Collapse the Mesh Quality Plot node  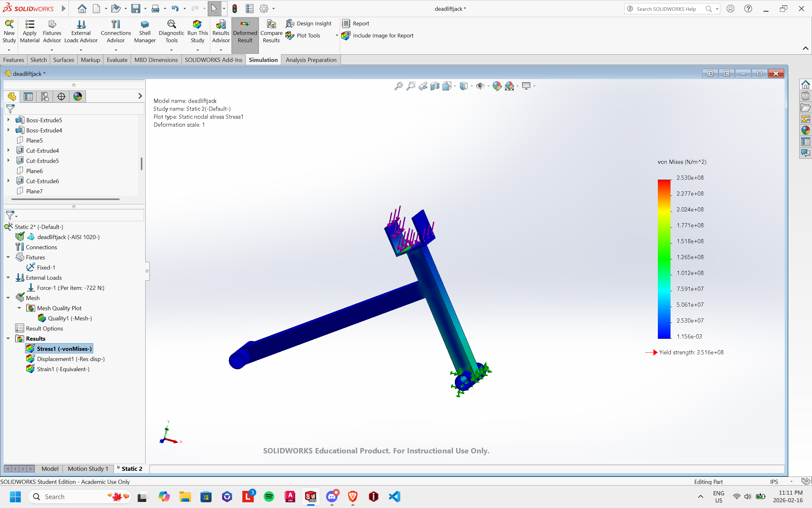click(x=19, y=308)
